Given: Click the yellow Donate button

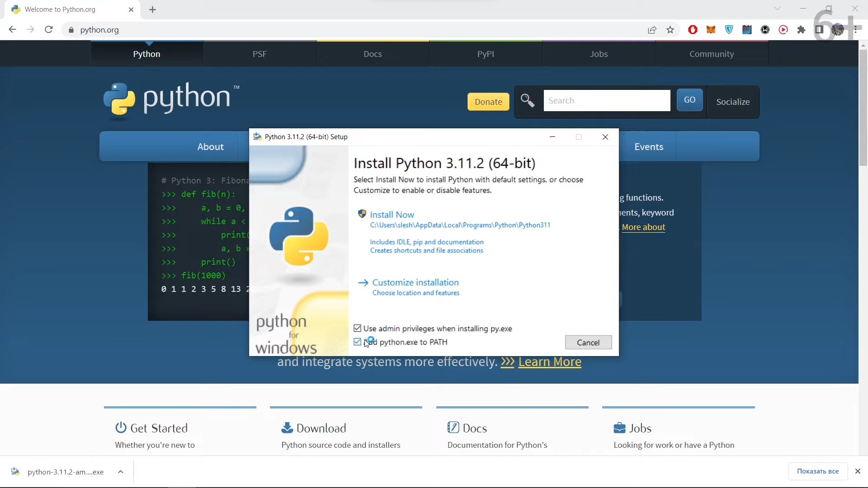Looking at the screenshot, I should [488, 102].
